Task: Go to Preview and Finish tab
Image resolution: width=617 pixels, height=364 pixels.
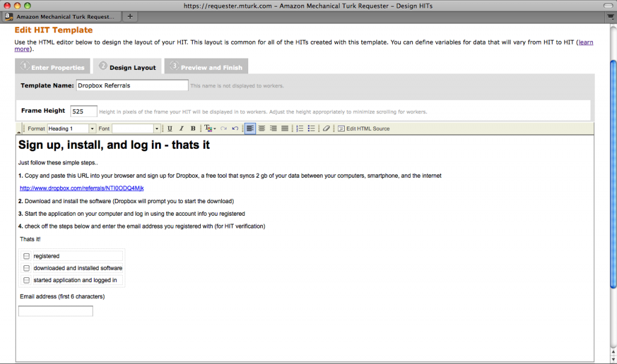Action: click(206, 66)
